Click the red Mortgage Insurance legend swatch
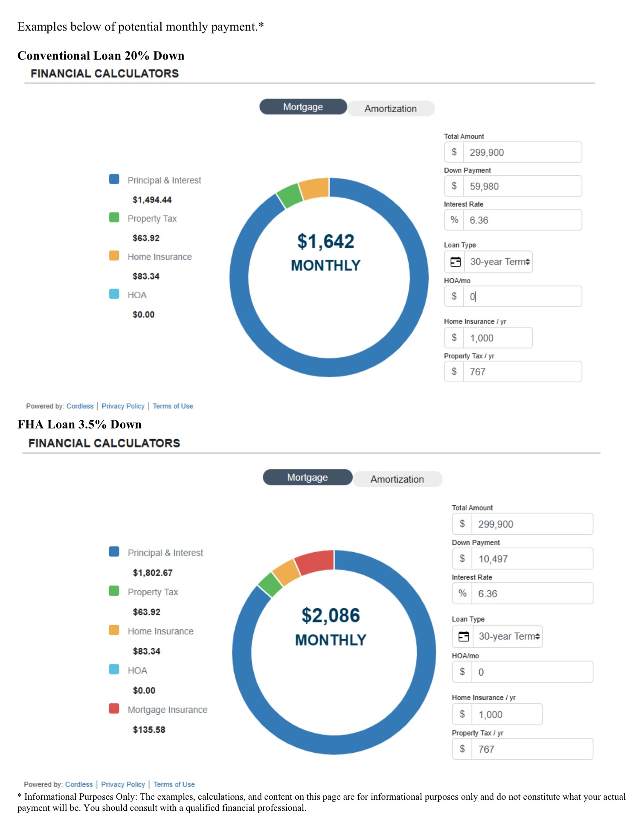The image size is (644, 830). pos(114,708)
